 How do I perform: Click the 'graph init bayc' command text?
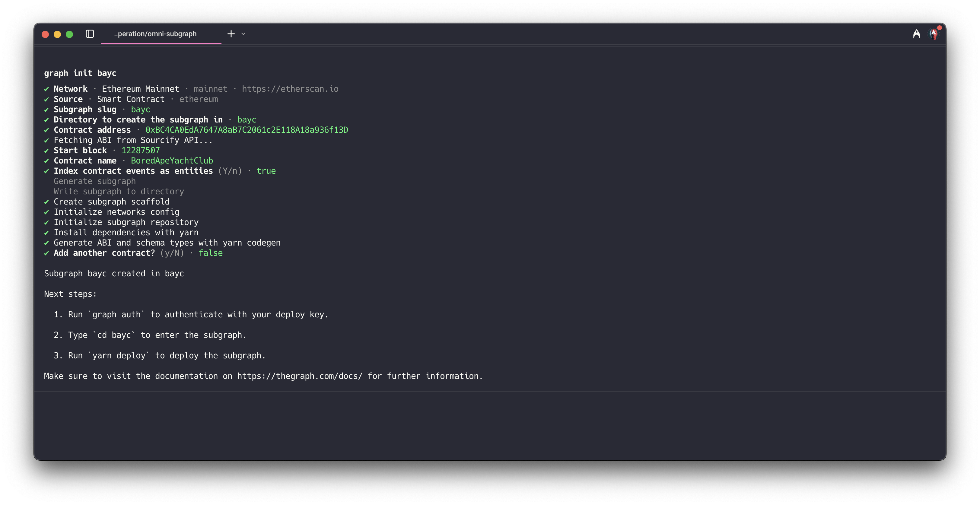[80, 73]
